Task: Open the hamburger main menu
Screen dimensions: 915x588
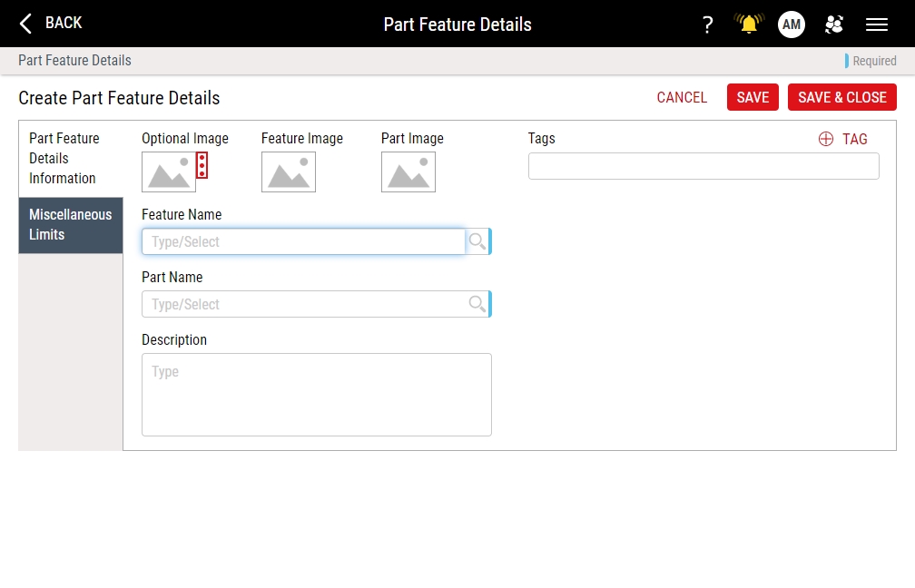Action: [877, 24]
